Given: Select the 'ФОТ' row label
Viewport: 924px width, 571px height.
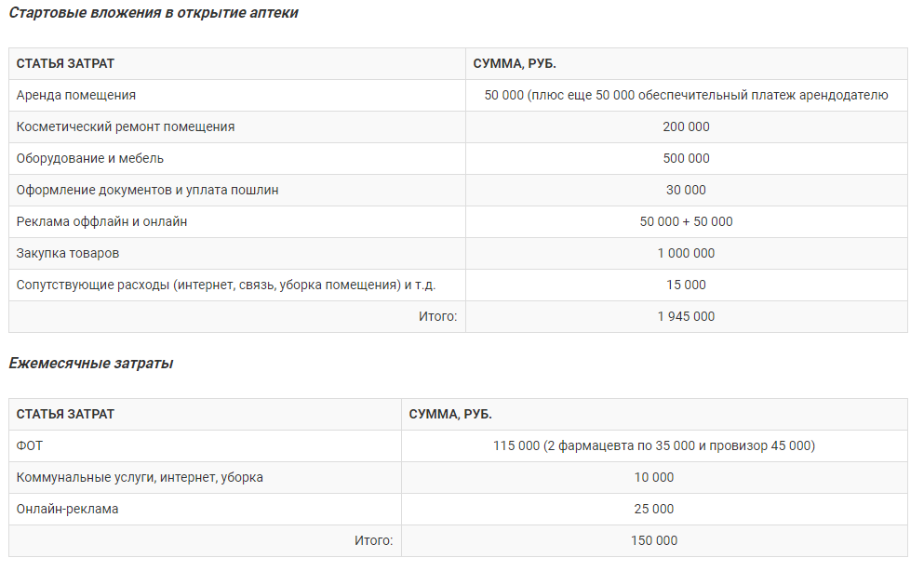Looking at the screenshot, I should click(30, 445).
